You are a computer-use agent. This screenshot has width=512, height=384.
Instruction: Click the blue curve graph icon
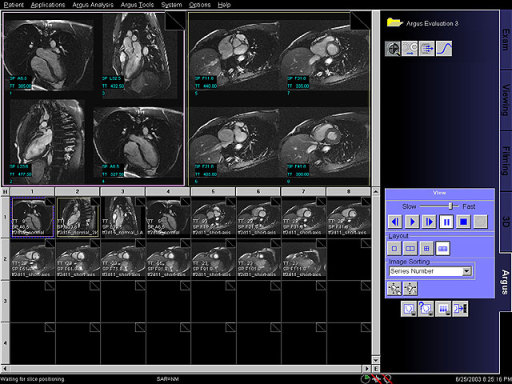pos(444,49)
